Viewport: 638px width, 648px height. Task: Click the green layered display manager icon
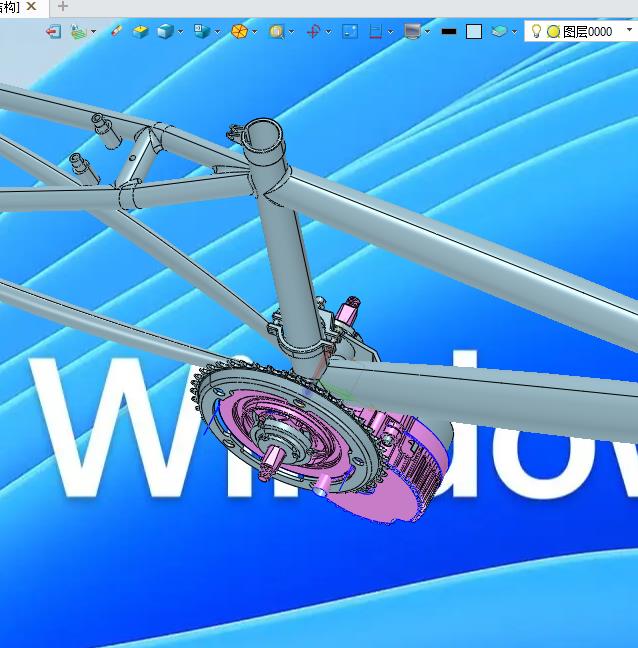point(79,32)
